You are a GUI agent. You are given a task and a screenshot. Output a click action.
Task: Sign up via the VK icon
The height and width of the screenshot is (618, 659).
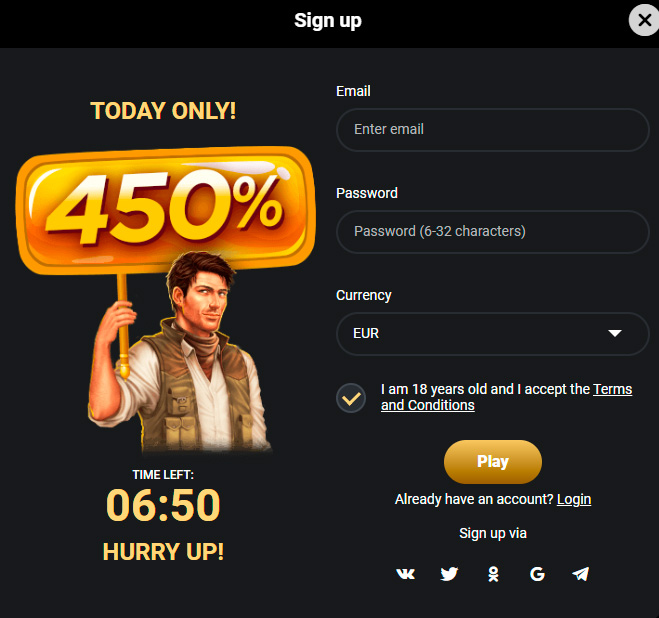pyautogui.click(x=406, y=574)
